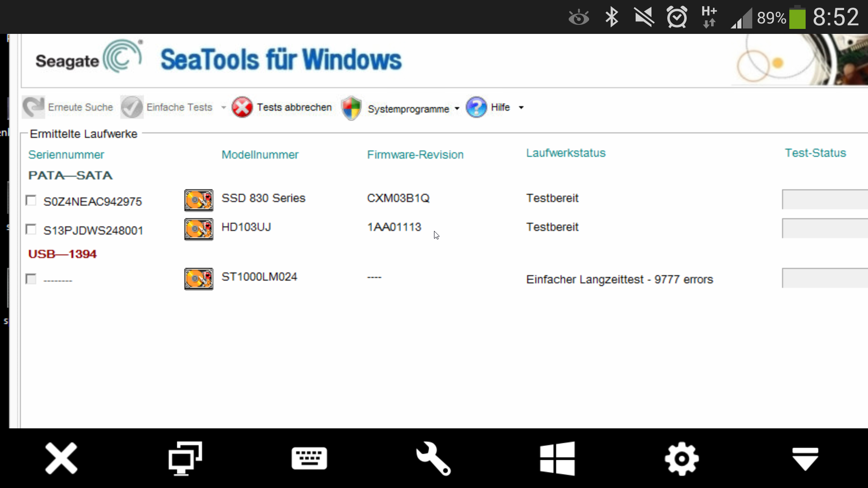
Task: Open the Hilfe dropdown arrow
Action: point(521,108)
